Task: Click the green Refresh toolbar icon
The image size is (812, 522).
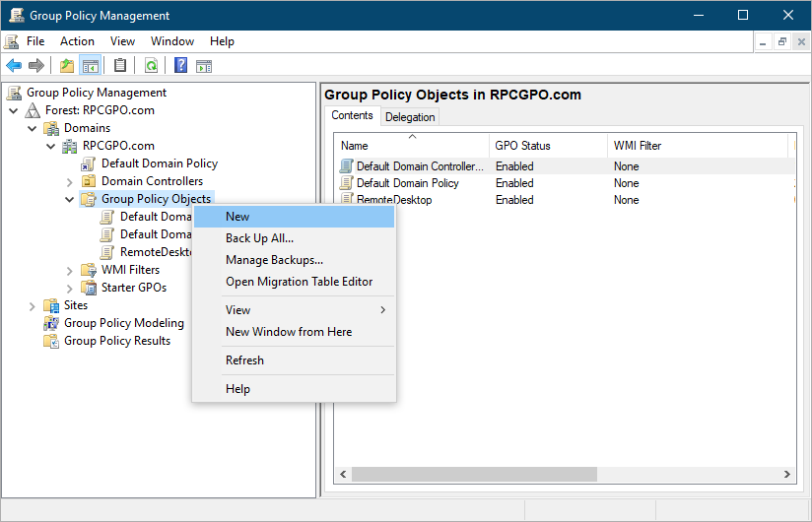Action: coord(151,66)
